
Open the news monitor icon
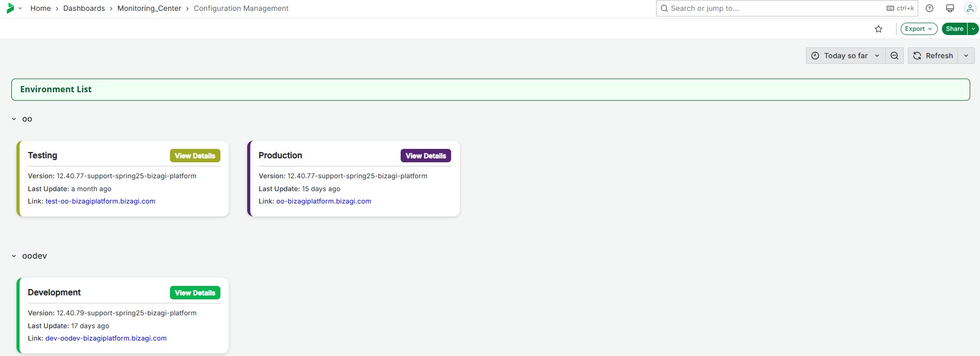950,8
